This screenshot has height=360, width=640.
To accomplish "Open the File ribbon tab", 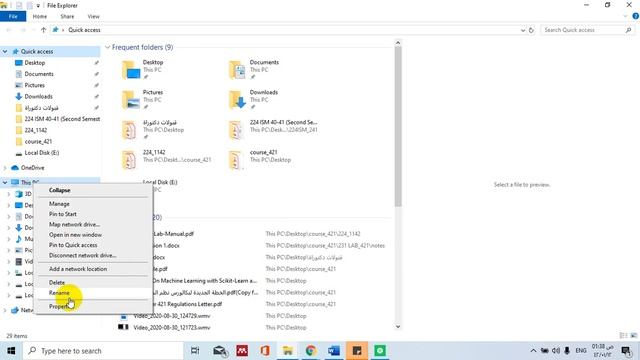I will (x=13, y=16).
